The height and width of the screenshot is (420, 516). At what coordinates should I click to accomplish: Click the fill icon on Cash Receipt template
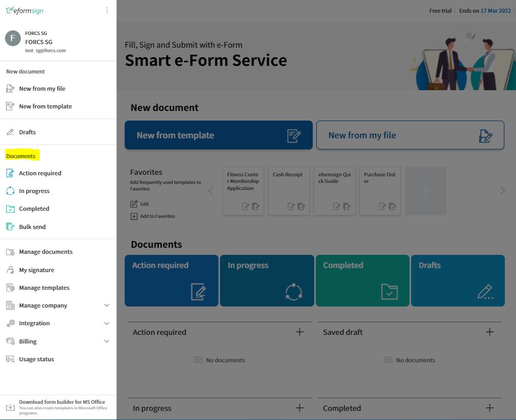290,206
